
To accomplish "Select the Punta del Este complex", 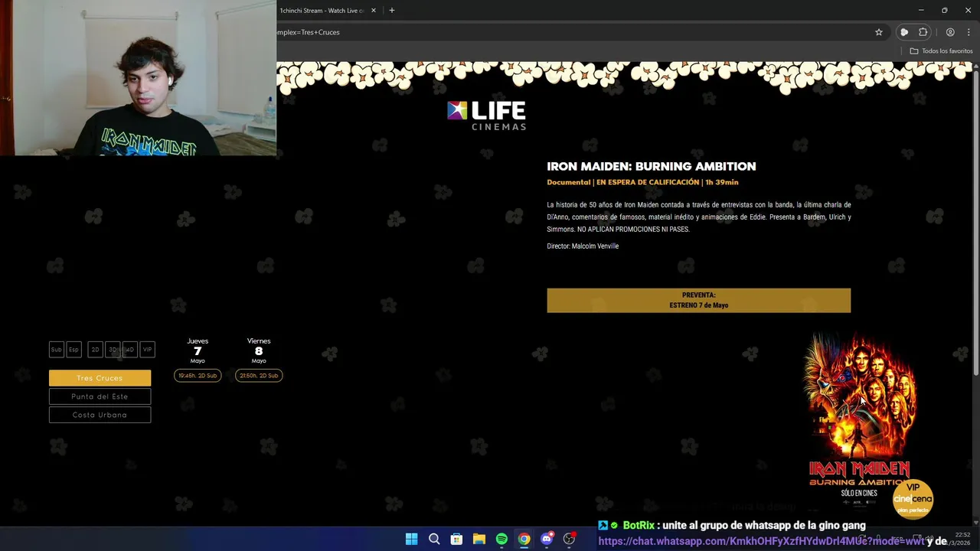I will (100, 396).
